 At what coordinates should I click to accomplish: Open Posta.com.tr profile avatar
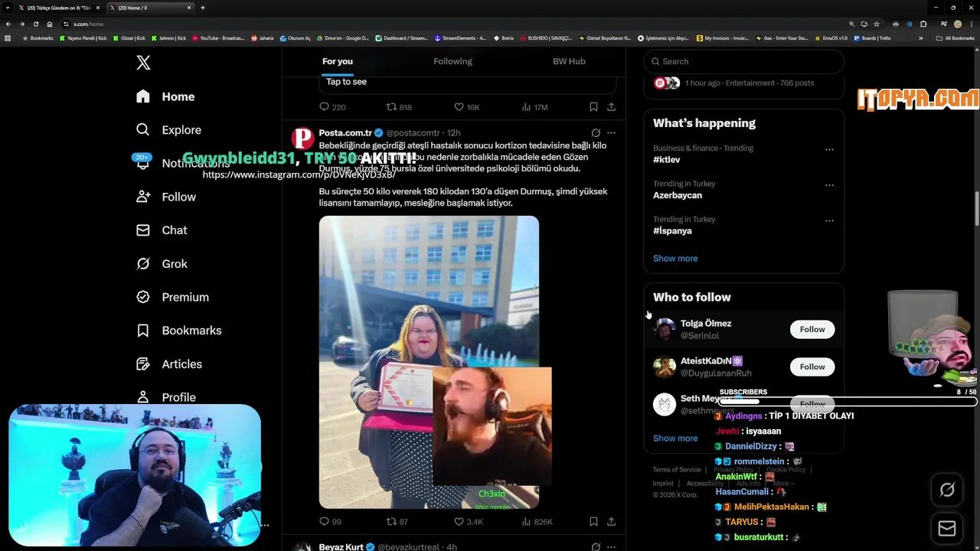tap(302, 139)
